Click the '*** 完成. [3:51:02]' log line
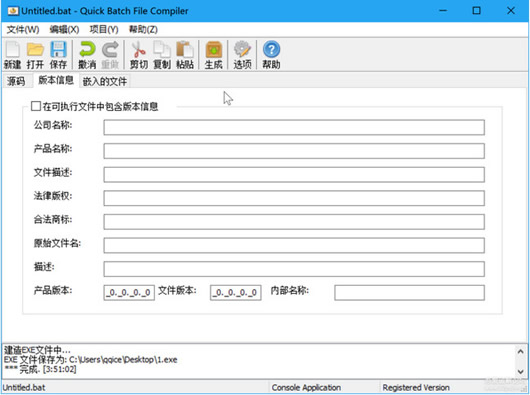The height and width of the screenshot is (395, 530). click(x=40, y=369)
